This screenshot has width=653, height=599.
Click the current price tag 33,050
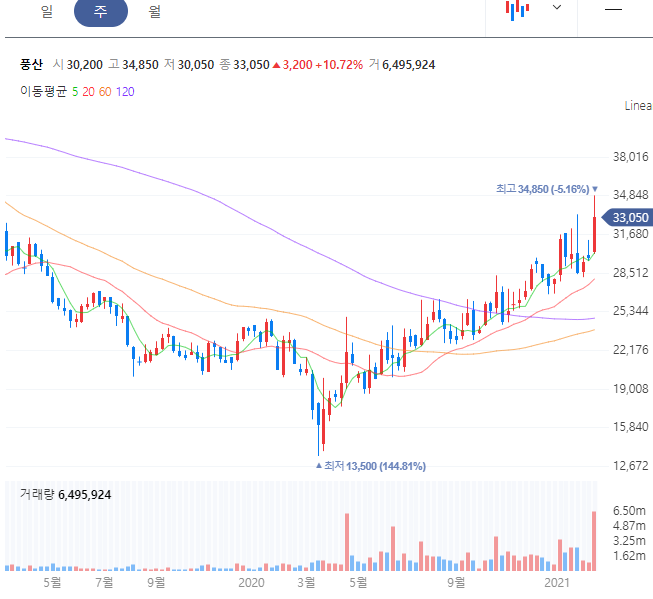[x=628, y=217]
